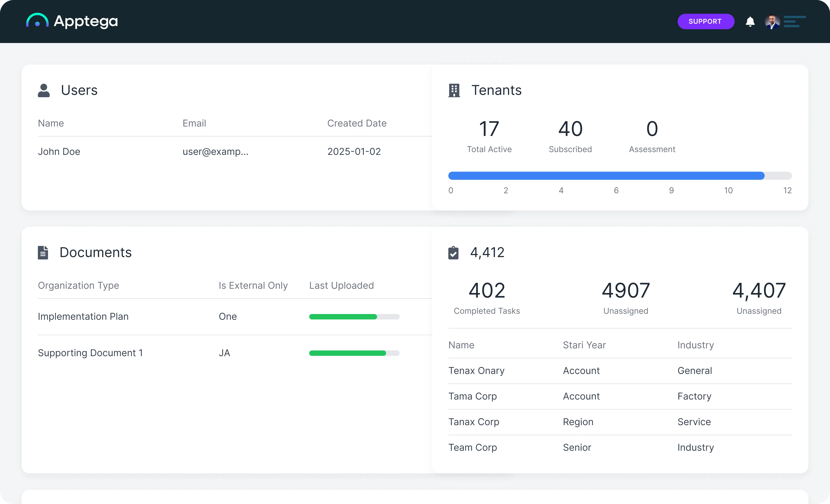Select the Tama Corp row
The width and height of the screenshot is (830, 504).
pyautogui.click(x=472, y=396)
